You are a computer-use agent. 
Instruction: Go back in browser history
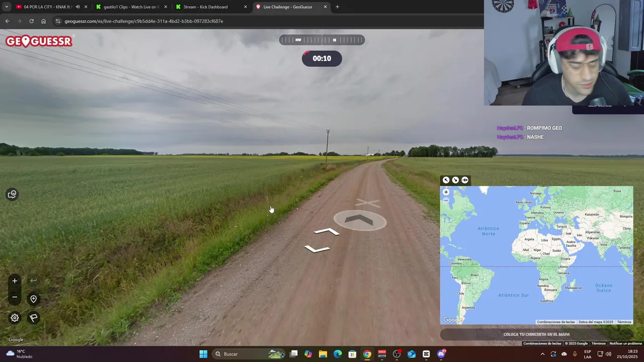7,21
